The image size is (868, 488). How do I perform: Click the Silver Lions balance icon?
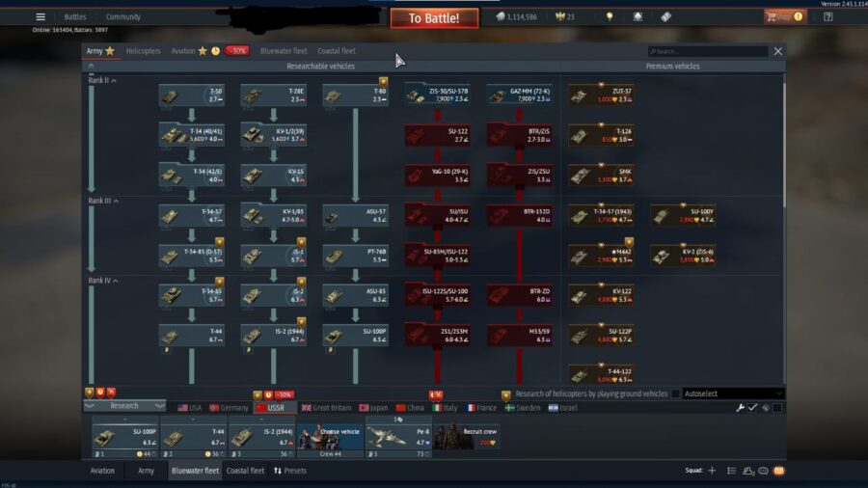point(501,17)
